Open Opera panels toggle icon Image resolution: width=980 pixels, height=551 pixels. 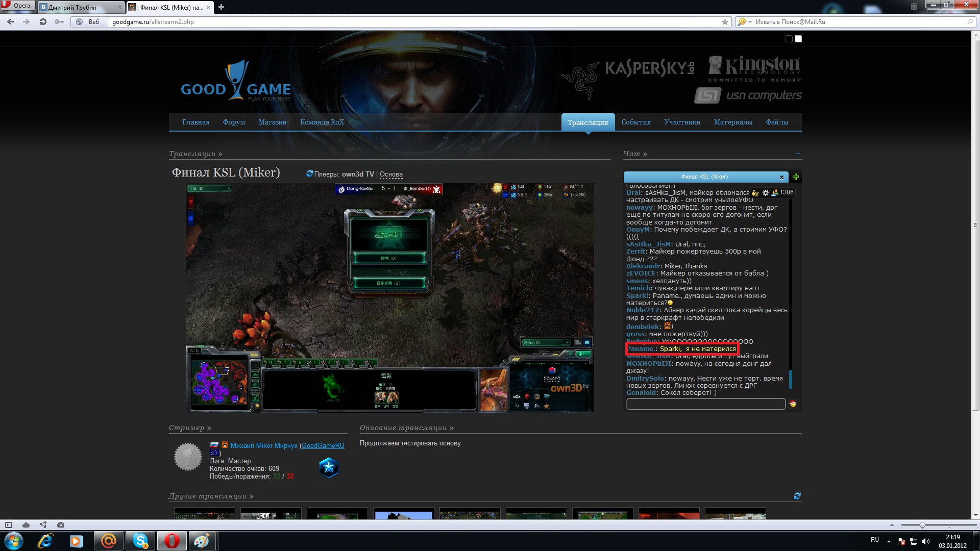pyautogui.click(x=9, y=525)
